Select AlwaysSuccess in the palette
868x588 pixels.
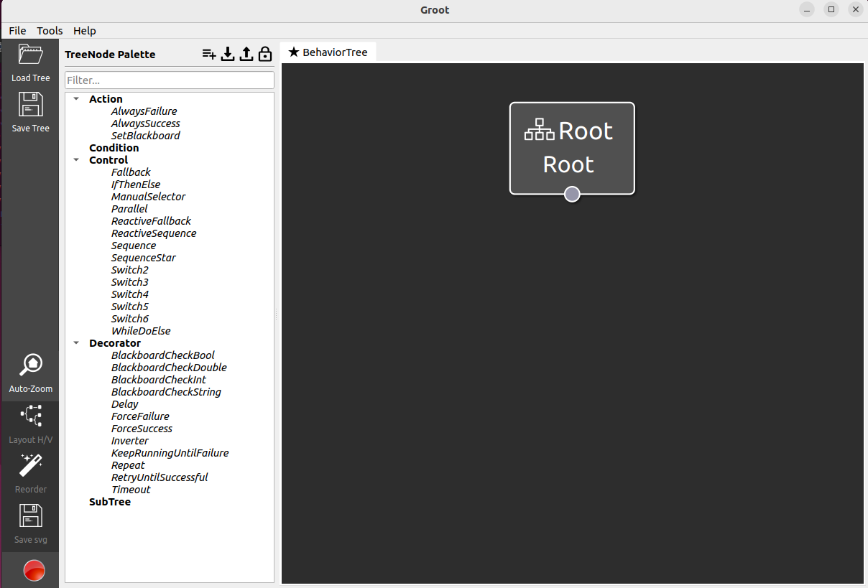(x=146, y=123)
